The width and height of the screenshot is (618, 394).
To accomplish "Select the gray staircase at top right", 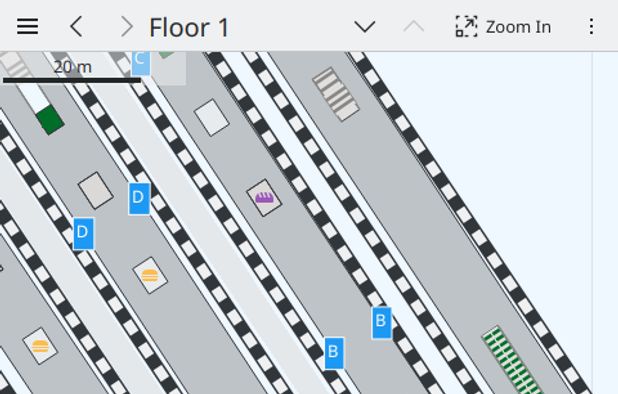I will point(336,95).
